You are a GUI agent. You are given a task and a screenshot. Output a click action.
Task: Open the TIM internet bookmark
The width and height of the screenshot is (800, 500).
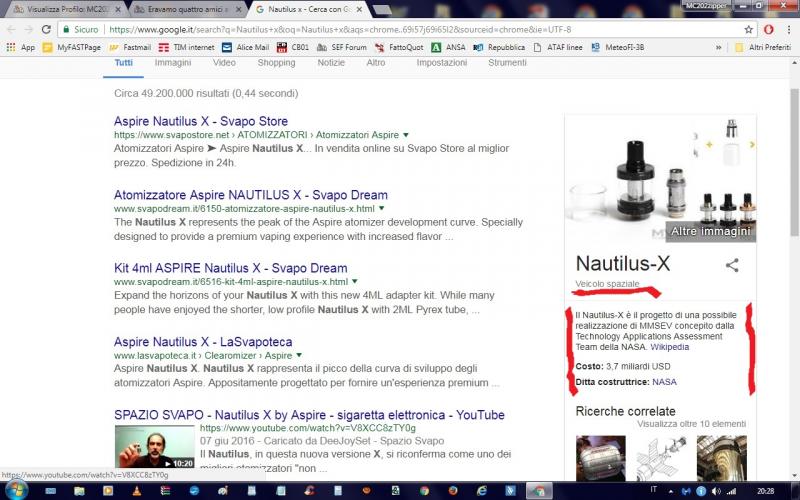[187, 47]
